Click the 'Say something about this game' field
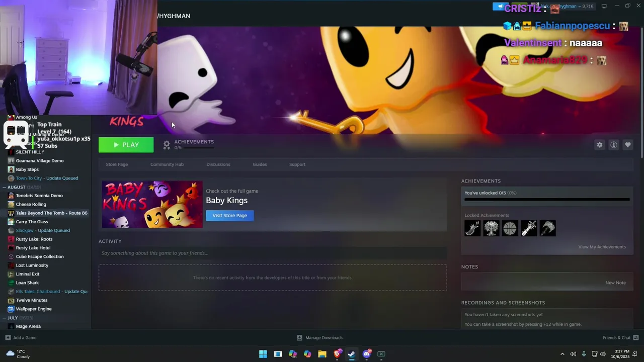 click(x=272, y=253)
